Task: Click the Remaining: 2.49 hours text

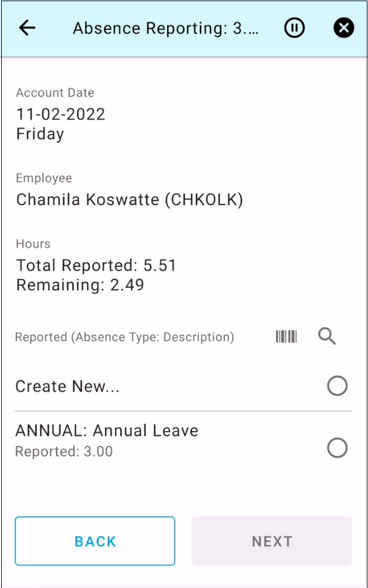Action: pyautogui.click(x=80, y=285)
